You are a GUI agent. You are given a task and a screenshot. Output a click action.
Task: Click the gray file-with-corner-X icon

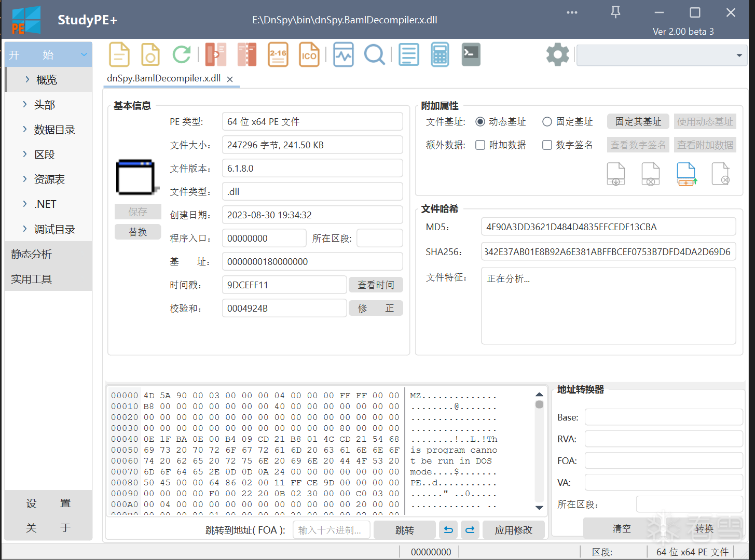point(721,174)
